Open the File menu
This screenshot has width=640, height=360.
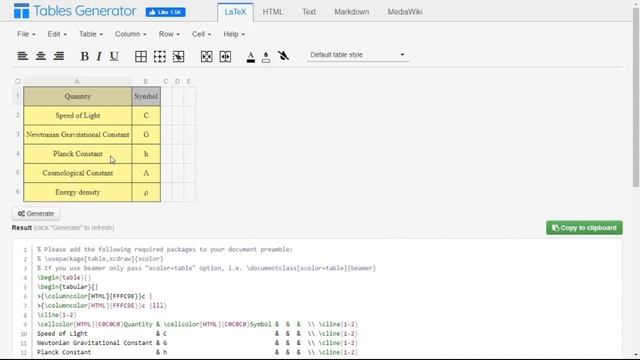coord(26,34)
